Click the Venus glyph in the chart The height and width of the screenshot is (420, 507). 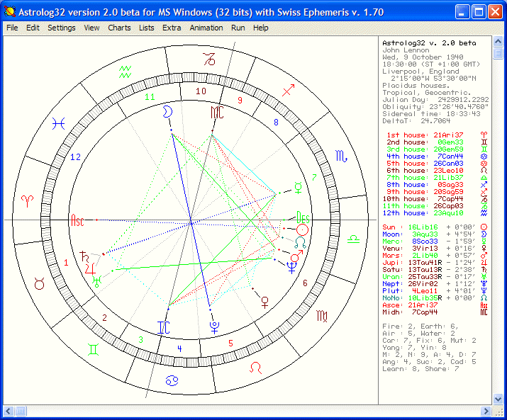[x=264, y=302]
